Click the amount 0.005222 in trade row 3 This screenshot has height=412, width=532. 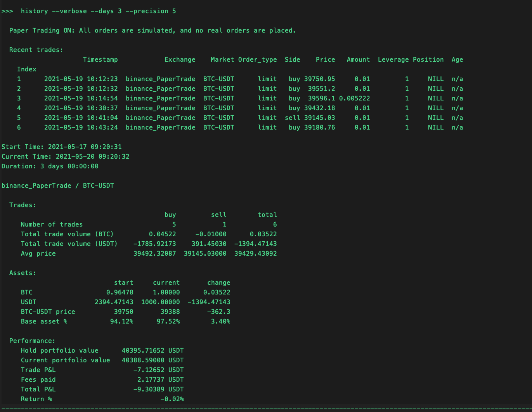click(x=354, y=99)
